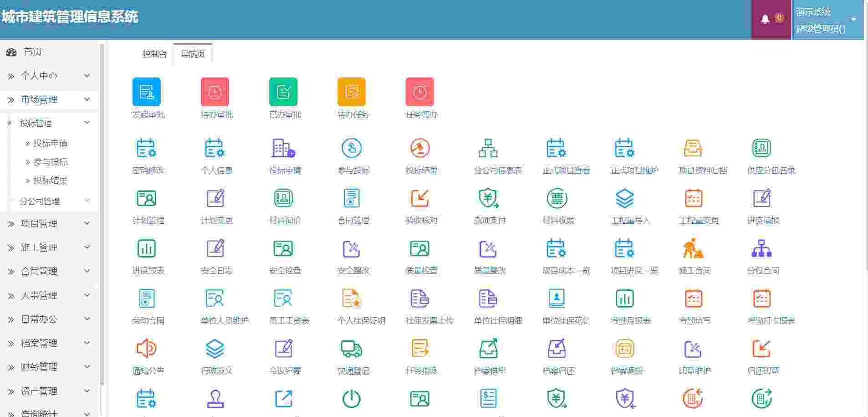868x417 pixels.
Task: Expand the 资产管理 sidebar menu
Action: coord(49,391)
